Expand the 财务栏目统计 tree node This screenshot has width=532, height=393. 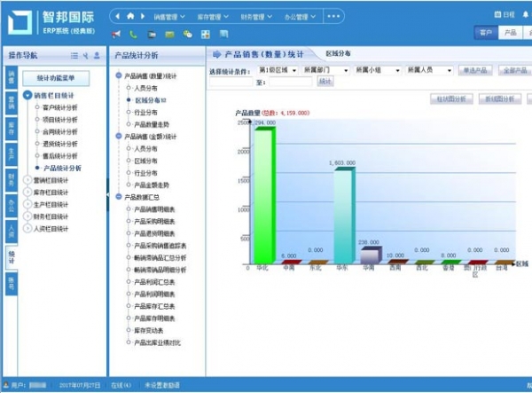[x=27, y=216]
